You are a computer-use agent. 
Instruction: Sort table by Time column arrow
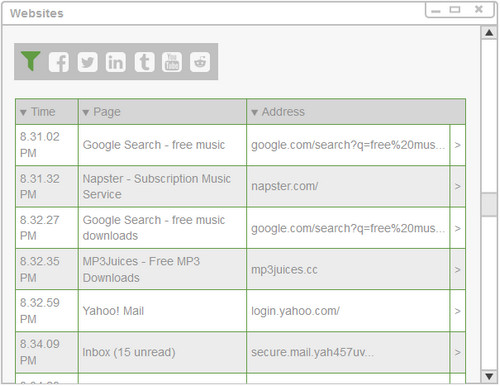pyautogui.click(x=23, y=112)
